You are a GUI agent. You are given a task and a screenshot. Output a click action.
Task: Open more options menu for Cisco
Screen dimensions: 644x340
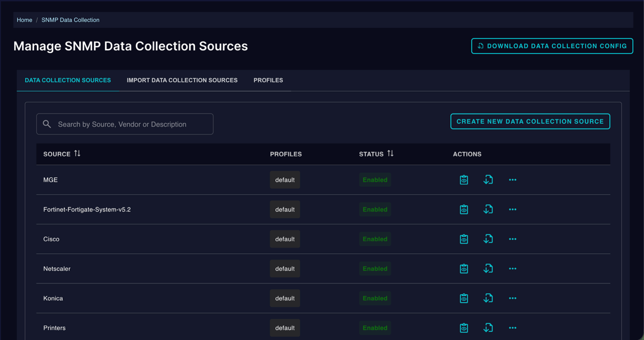(x=512, y=239)
